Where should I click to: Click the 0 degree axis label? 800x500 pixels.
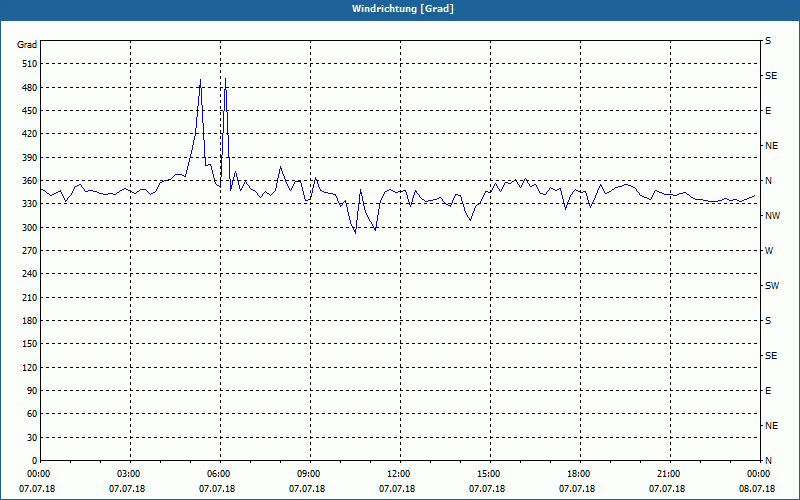[34, 461]
